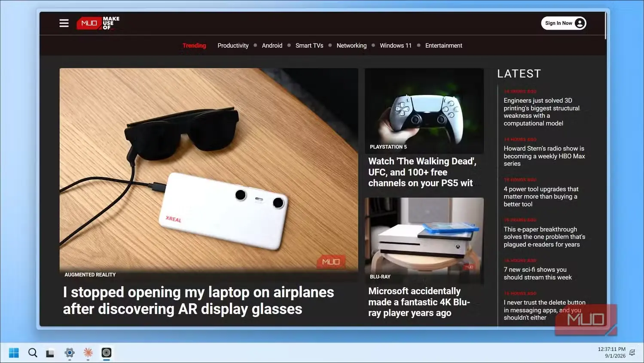Open the Trending section
The height and width of the screenshot is (363, 644).
click(194, 46)
